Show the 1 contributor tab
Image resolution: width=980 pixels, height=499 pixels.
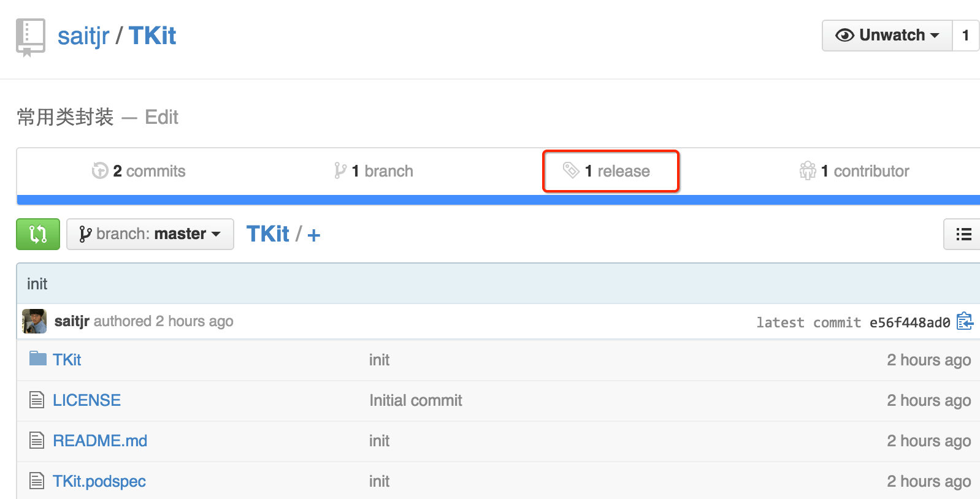click(x=854, y=171)
